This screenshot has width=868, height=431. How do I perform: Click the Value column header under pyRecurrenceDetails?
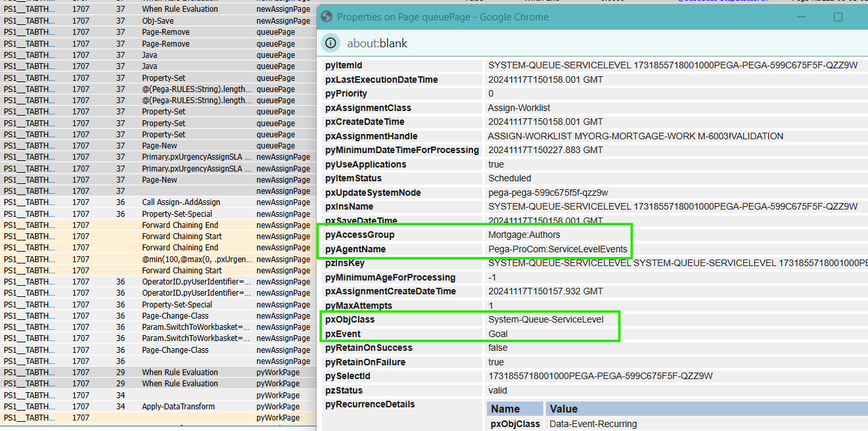[x=562, y=409]
